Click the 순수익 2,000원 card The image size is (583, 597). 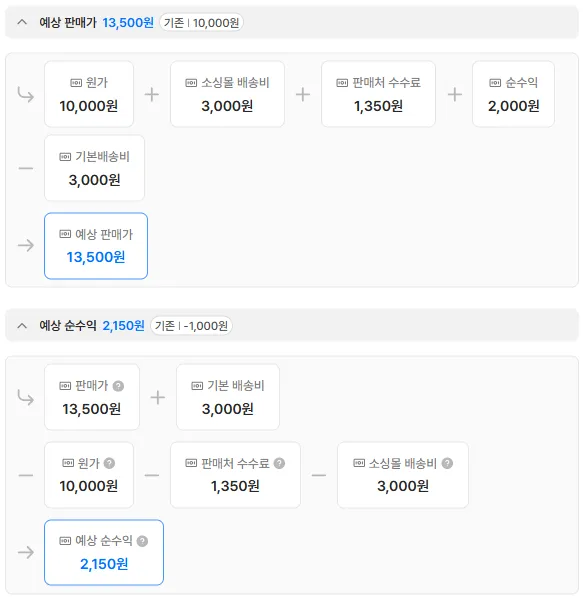click(513, 94)
